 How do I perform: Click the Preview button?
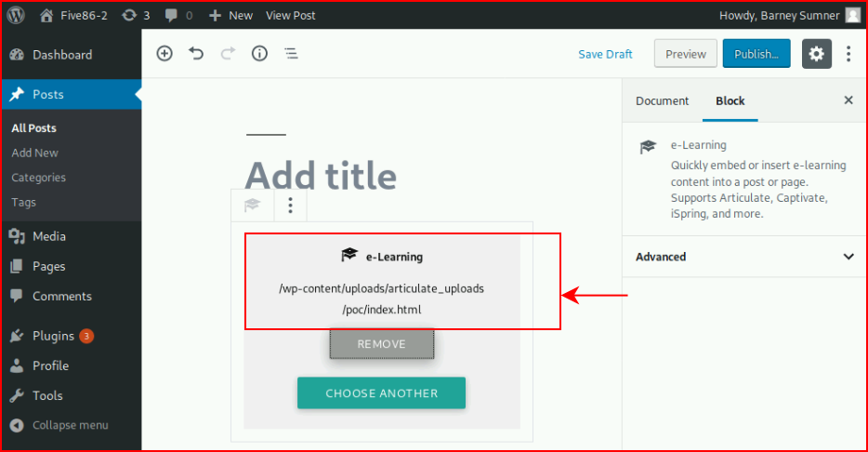tap(685, 54)
